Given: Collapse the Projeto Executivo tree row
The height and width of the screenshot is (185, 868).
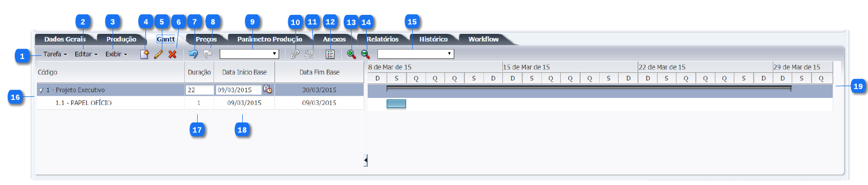Looking at the screenshot, I should tap(41, 90).
